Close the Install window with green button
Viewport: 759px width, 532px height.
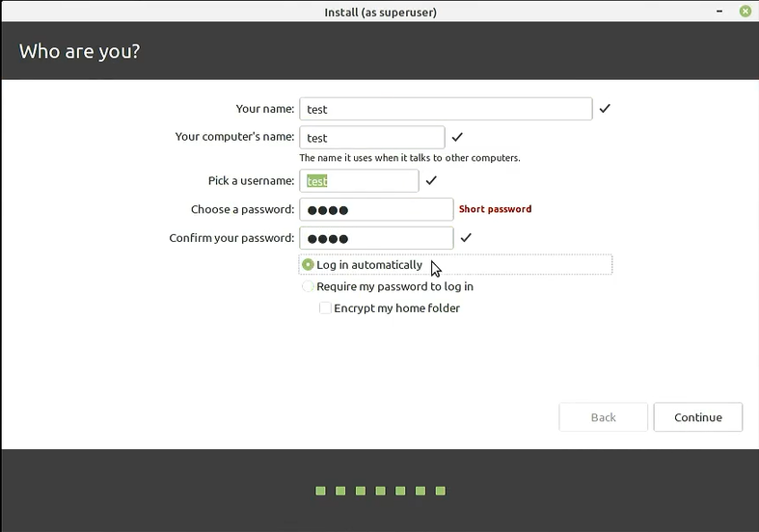pos(745,12)
